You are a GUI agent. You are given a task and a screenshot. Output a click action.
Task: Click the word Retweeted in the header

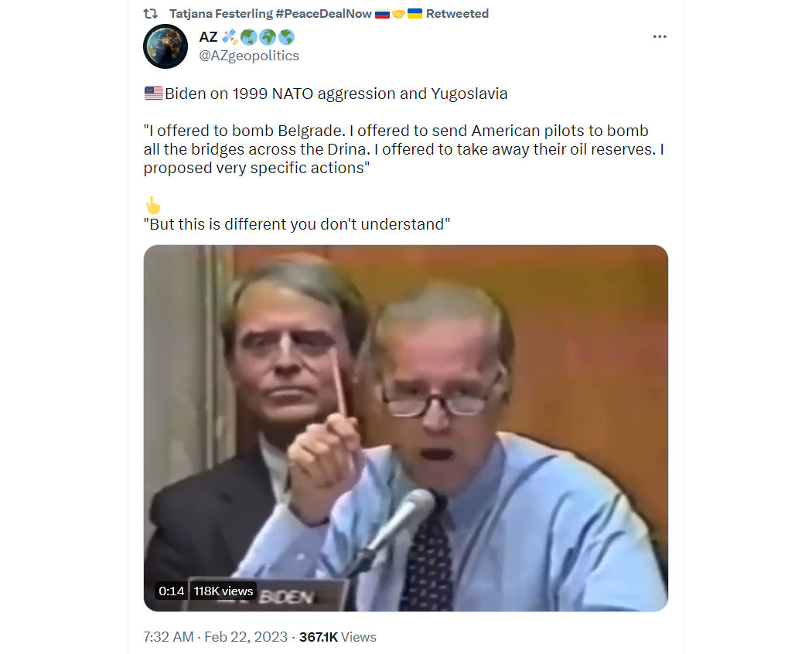pos(457,13)
